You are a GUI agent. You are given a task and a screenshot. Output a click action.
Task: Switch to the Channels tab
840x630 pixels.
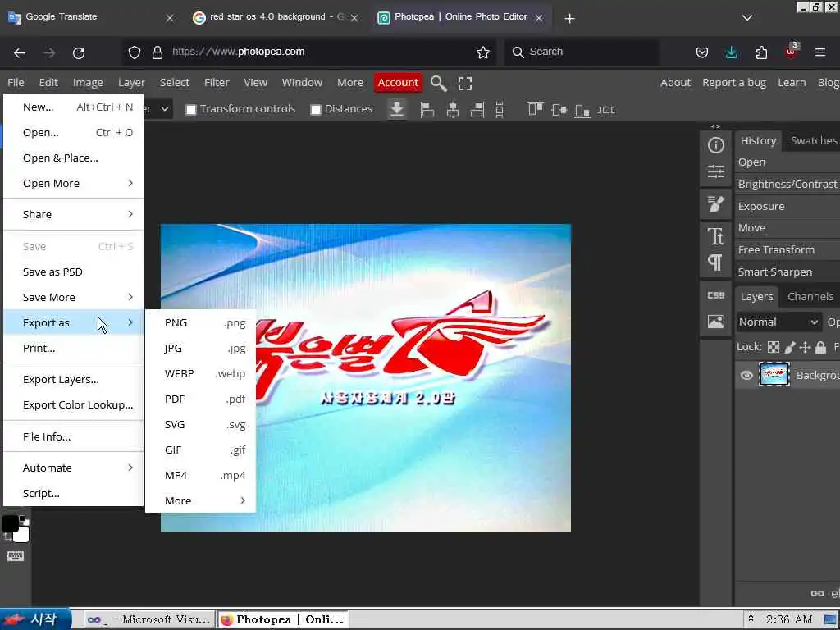point(810,296)
